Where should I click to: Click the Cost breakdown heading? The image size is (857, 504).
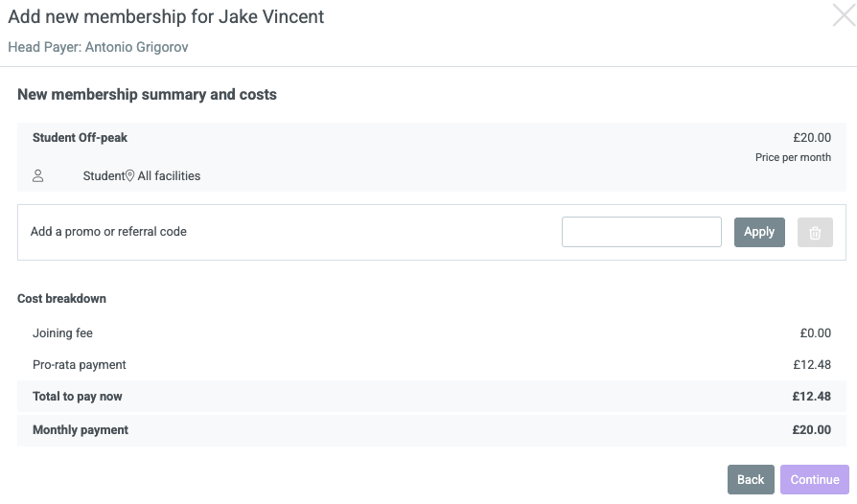pos(61,299)
